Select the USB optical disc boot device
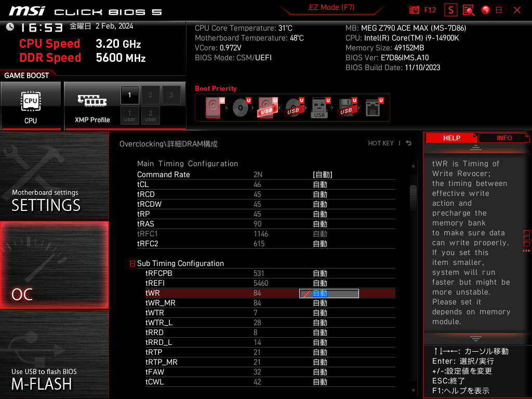Viewport: 532px width, 399px height. 294,108
